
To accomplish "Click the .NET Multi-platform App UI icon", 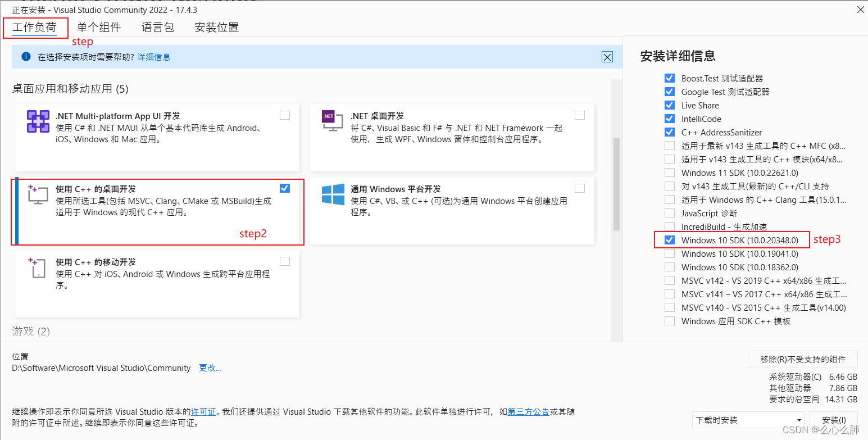I will [38, 121].
